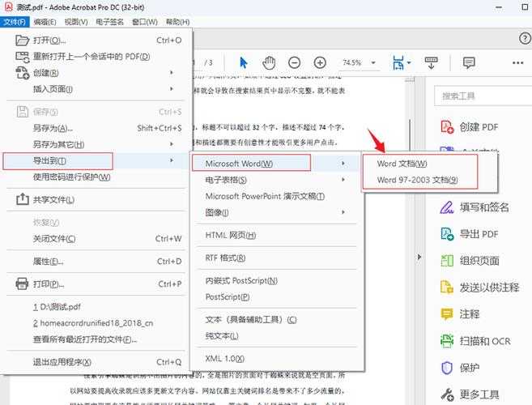The height and width of the screenshot is (405, 532).
Task: Open the comment bubble tool
Action: pos(469,63)
